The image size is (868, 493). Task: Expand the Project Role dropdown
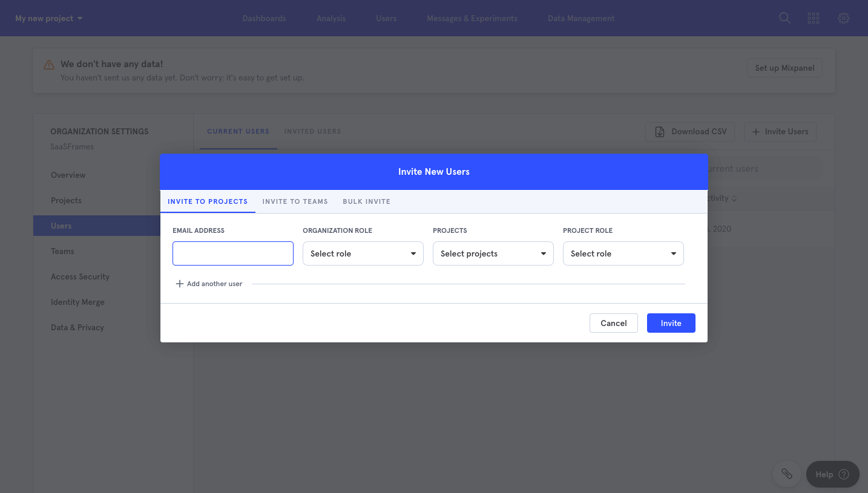pyautogui.click(x=623, y=253)
